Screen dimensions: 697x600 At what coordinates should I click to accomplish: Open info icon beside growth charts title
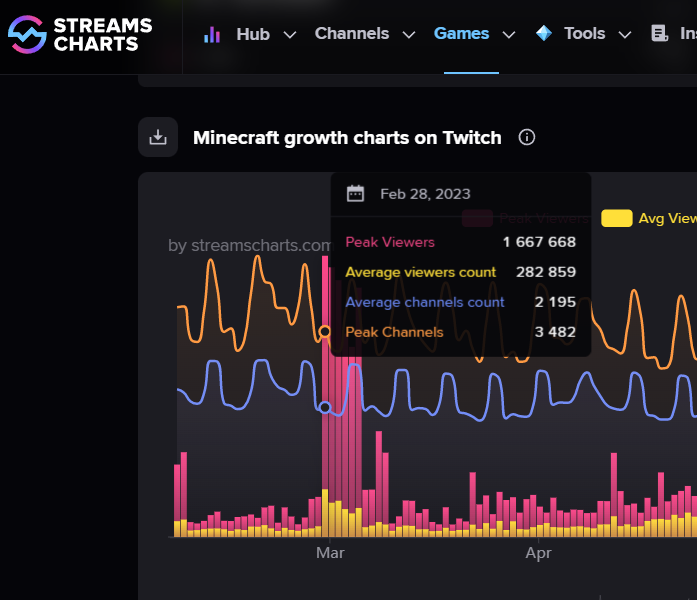click(x=527, y=137)
